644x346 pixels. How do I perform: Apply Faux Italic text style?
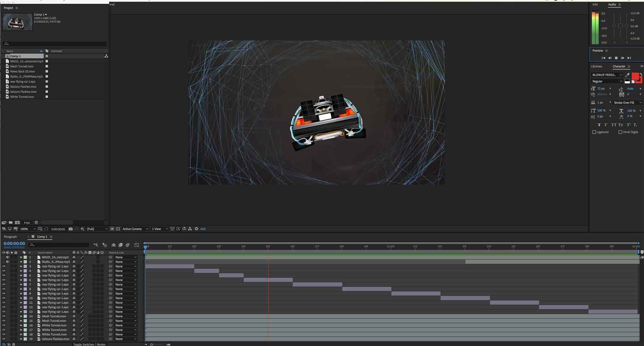point(606,125)
